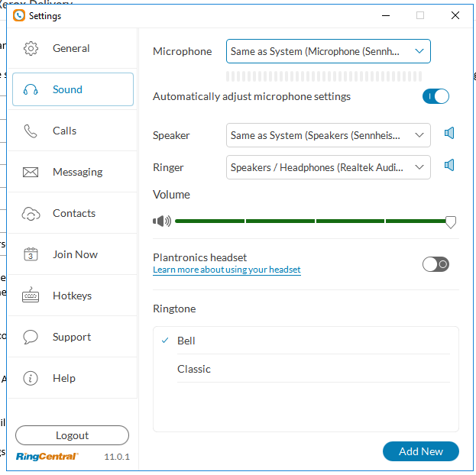Viewport: 476px width, 475px height.
Task: Click the Messaging envelope icon
Action: (31, 173)
